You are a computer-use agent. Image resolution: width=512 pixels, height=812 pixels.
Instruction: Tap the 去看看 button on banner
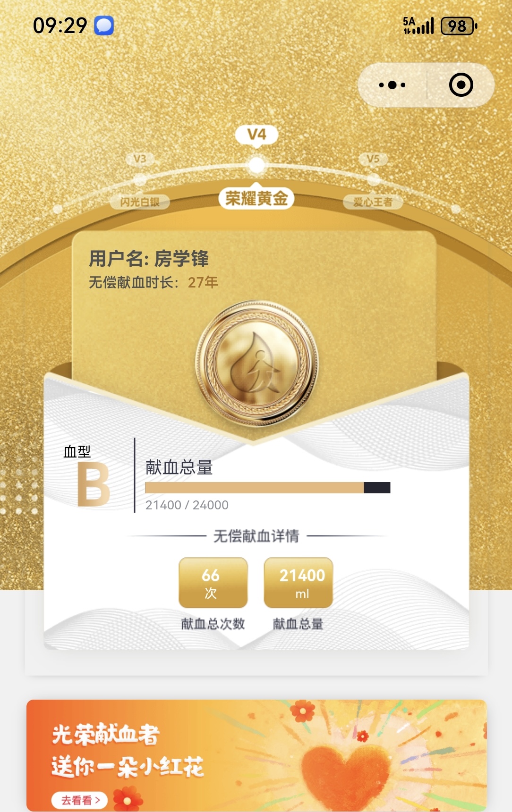pyautogui.click(x=79, y=800)
